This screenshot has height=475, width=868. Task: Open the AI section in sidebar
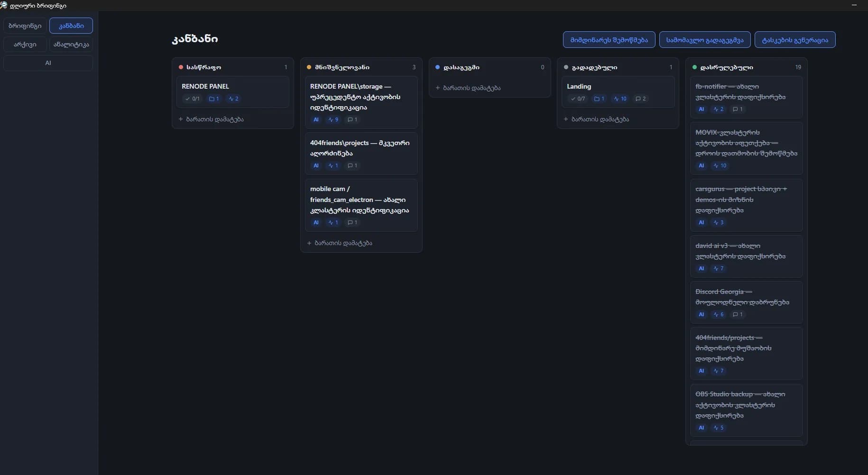pyautogui.click(x=48, y=63)
